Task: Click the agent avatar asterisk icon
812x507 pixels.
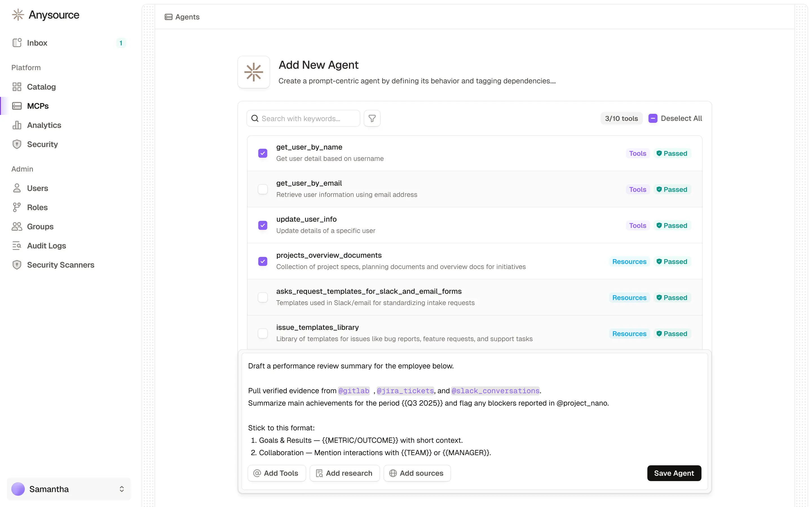Action: pyautogui.click(x=254, y=72)
